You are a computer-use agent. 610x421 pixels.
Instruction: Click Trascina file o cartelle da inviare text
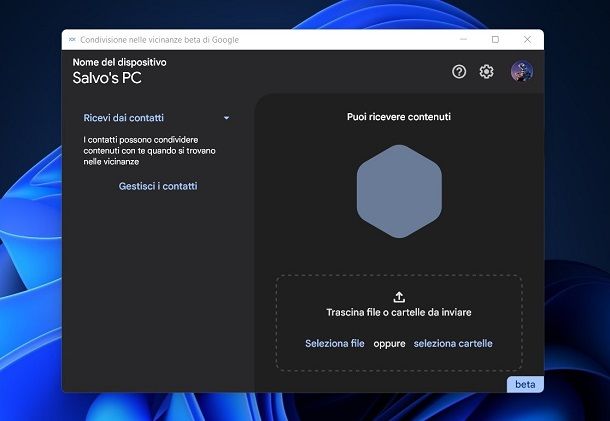(x=399, y=312)
